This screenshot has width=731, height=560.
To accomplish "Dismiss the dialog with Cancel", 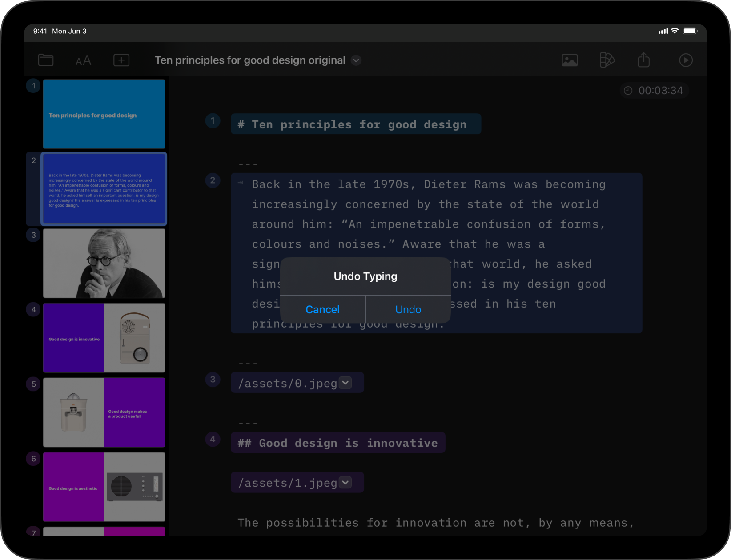I will pos(322,309).
